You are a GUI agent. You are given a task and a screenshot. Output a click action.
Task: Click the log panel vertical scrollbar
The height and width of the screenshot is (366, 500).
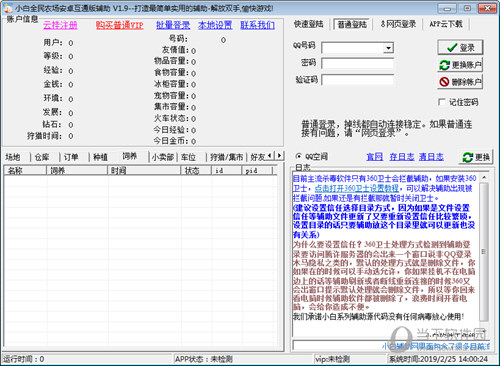point(484,251)
